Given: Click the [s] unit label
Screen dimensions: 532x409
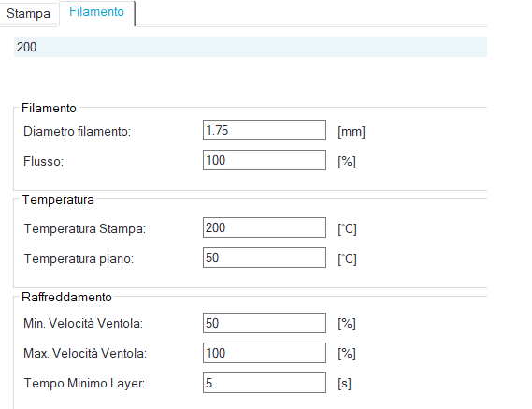Looking at the screenshot, I should pyautogui.click(x=344, y=384).
